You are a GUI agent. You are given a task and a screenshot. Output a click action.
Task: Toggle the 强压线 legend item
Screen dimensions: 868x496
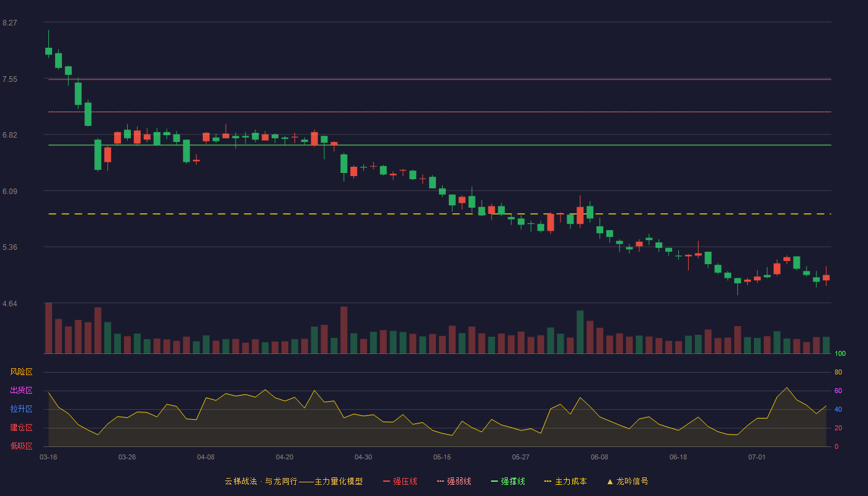[x=400, y=481]
